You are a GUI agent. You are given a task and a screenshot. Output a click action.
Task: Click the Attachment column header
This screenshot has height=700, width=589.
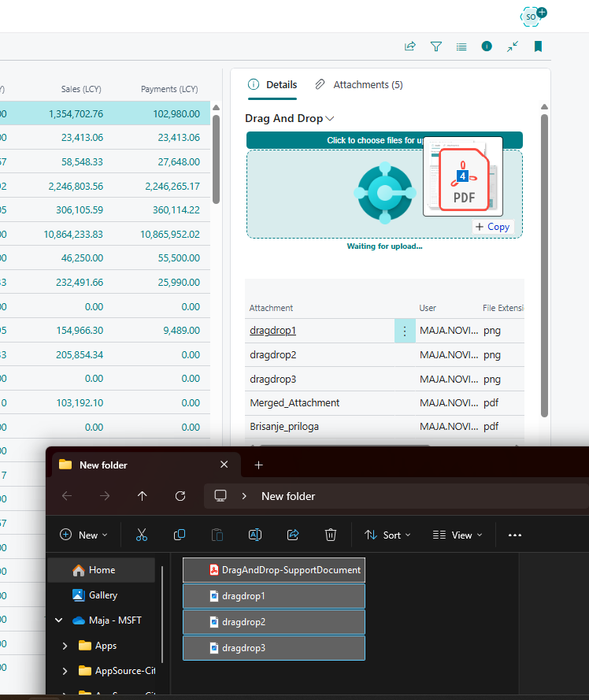coord(271,308)
